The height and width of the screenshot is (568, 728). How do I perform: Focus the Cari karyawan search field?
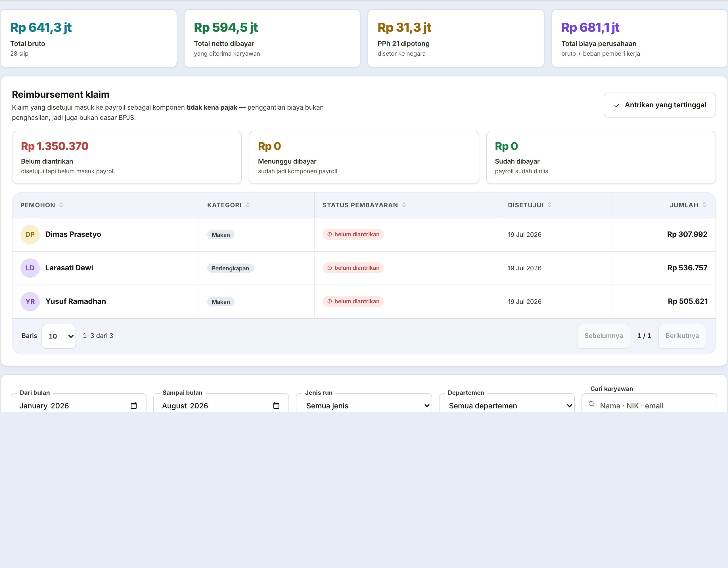pos(649,406)
